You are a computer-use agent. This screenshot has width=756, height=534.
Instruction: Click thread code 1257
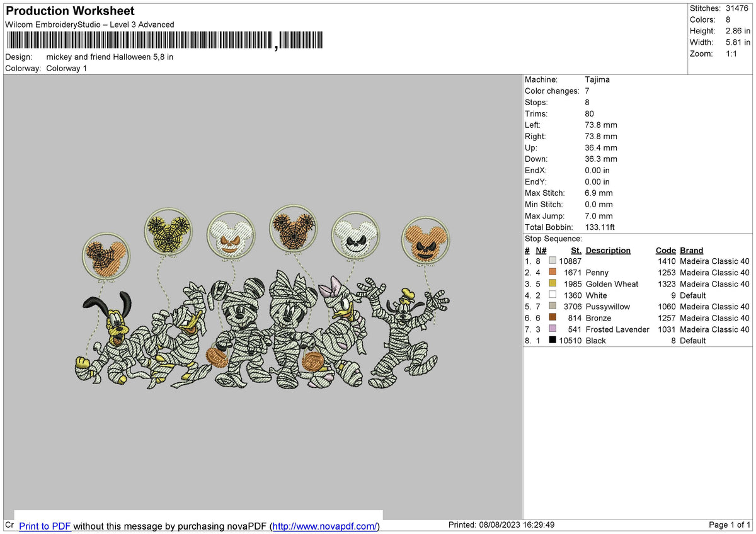pos(667,317)
